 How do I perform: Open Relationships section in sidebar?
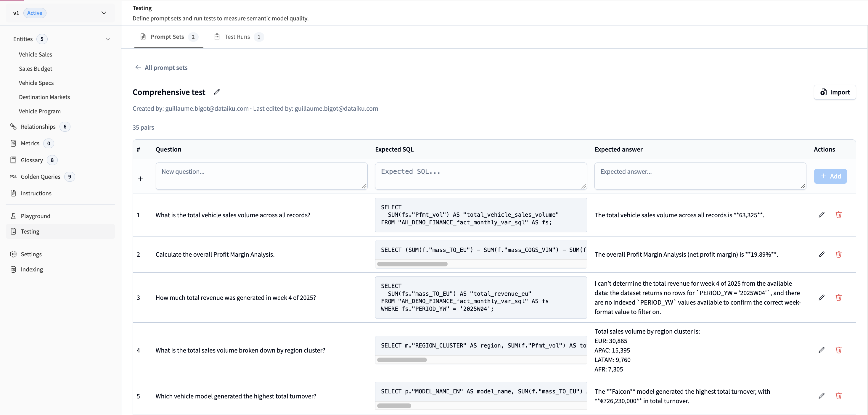tap(38, 127)
